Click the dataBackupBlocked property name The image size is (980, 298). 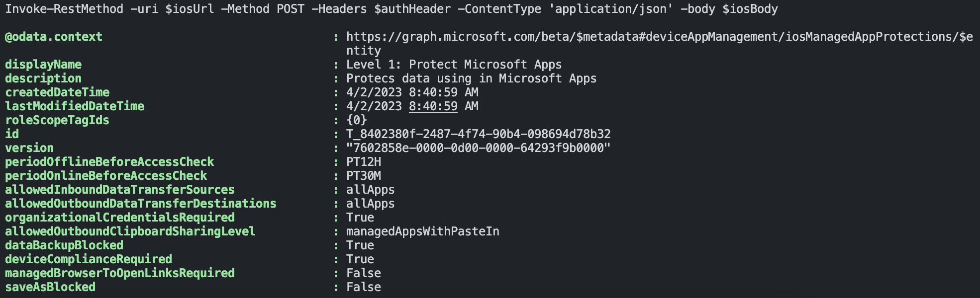64,245
